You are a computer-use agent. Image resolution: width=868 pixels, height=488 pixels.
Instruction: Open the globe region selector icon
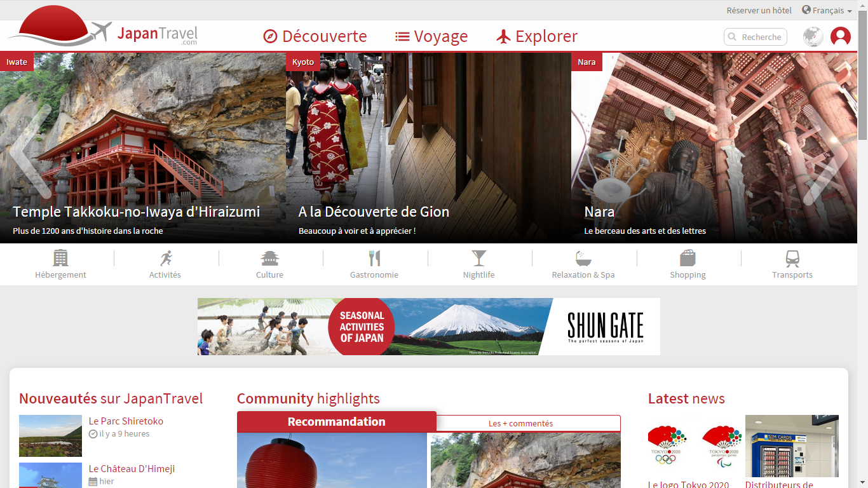[x=813, y=37]
